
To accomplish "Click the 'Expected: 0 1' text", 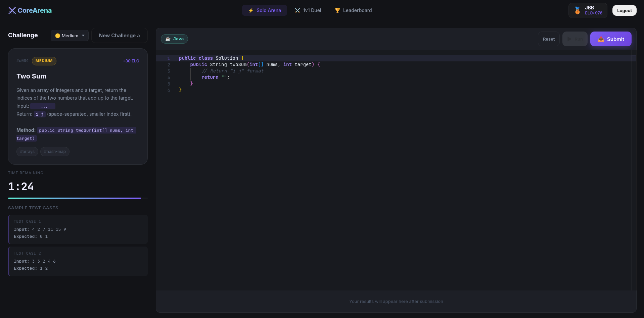I will pos(31,236).
